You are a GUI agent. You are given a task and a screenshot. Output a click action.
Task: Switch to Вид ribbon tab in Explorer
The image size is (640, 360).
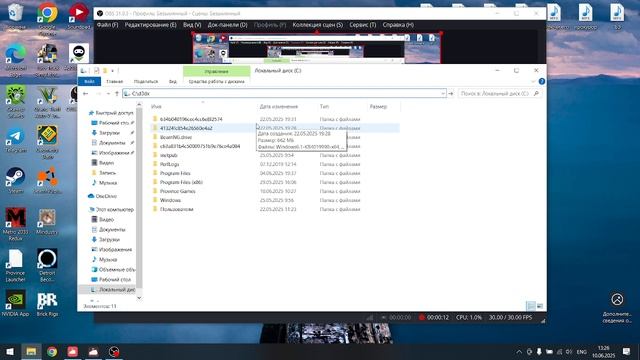coord(173,81)
